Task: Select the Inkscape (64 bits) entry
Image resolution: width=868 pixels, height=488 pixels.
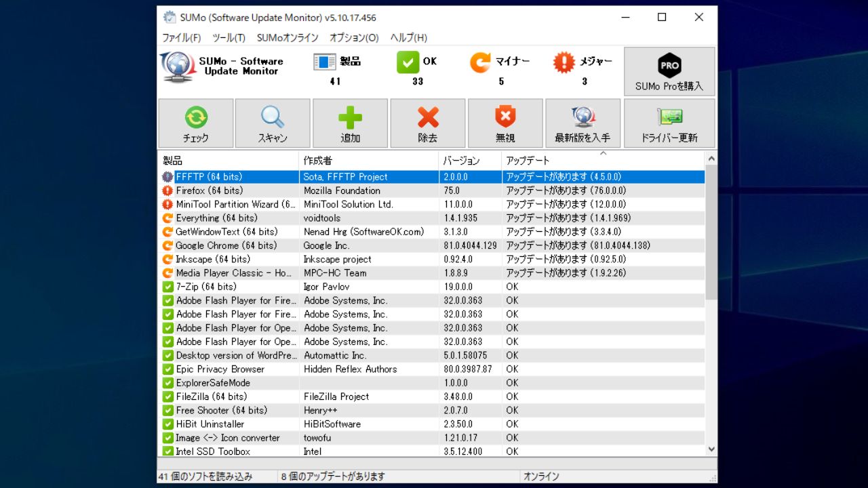Action: pyautogui.click(x=213, y=259)
